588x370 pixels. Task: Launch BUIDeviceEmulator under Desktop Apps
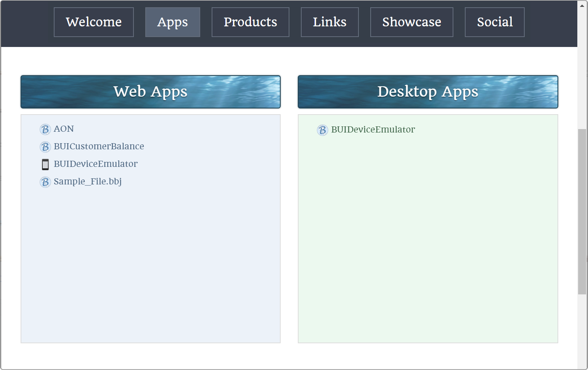click(x=373, y=130)
